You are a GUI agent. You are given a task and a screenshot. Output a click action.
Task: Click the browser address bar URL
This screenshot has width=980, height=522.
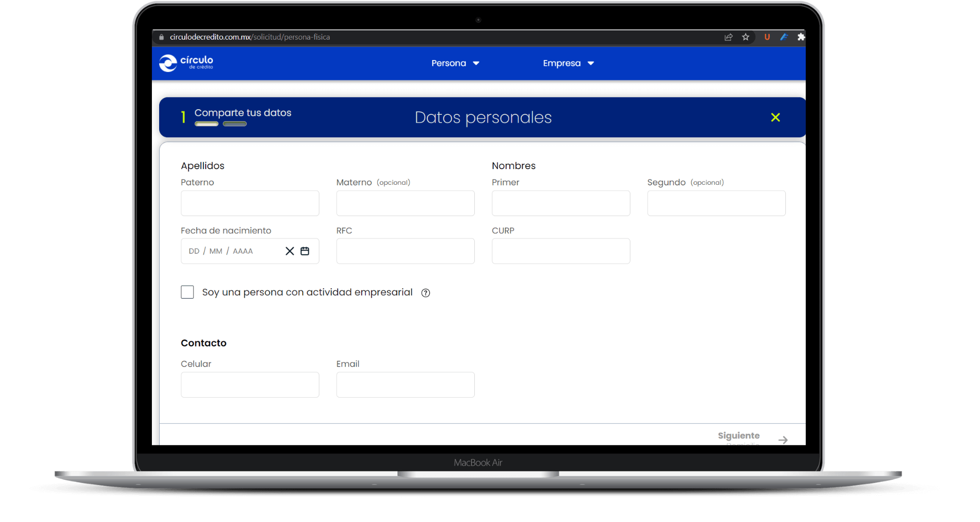250,37
